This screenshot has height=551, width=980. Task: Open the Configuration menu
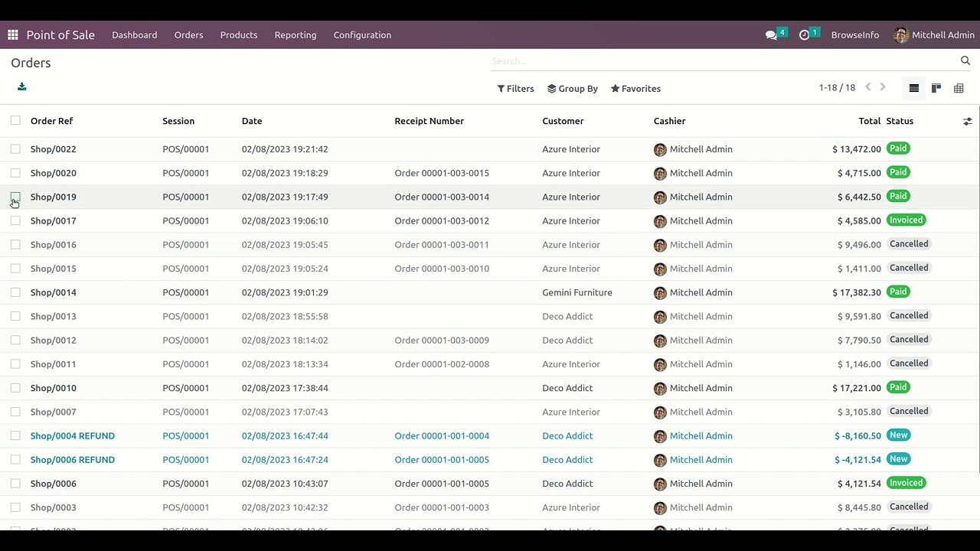(x=362, y=35)
